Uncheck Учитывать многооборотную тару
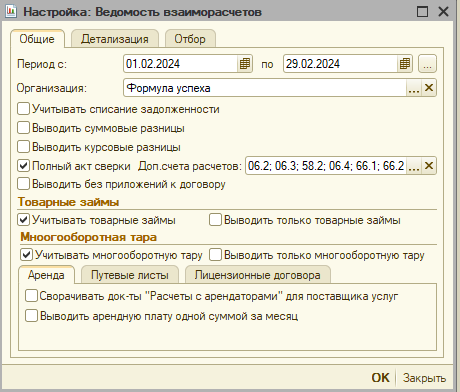460x392 pixels. click(27, 255)
